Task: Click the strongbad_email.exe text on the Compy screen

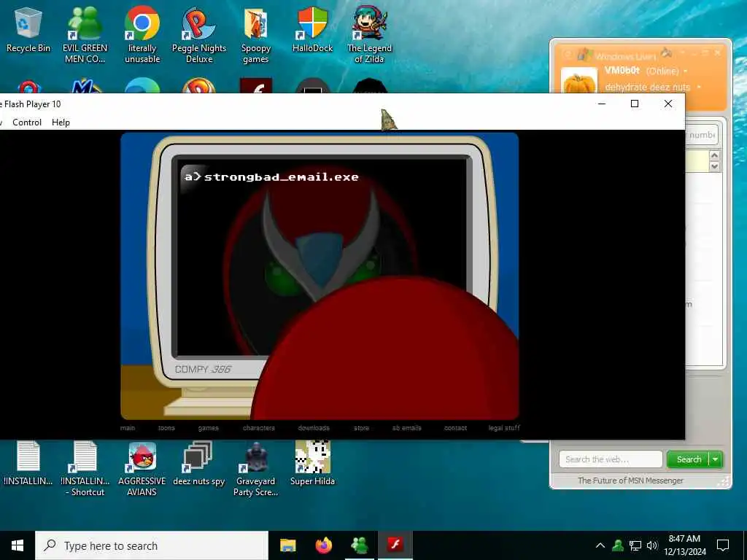Action: tap(281, 176)
